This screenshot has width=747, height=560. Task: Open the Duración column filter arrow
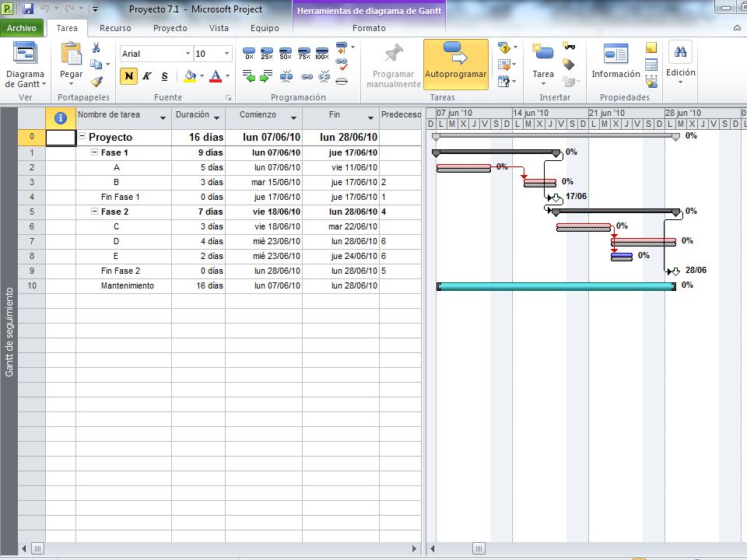(217, 117)
